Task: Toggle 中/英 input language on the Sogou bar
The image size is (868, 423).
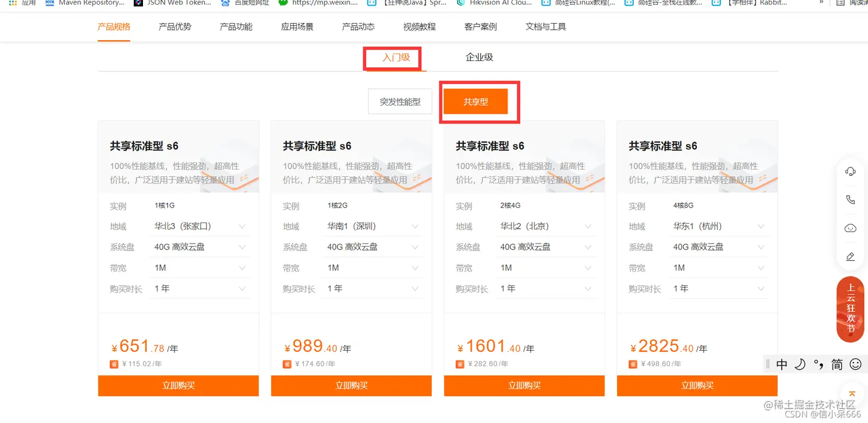Action: pyautogui.click(x=782, y=364)
